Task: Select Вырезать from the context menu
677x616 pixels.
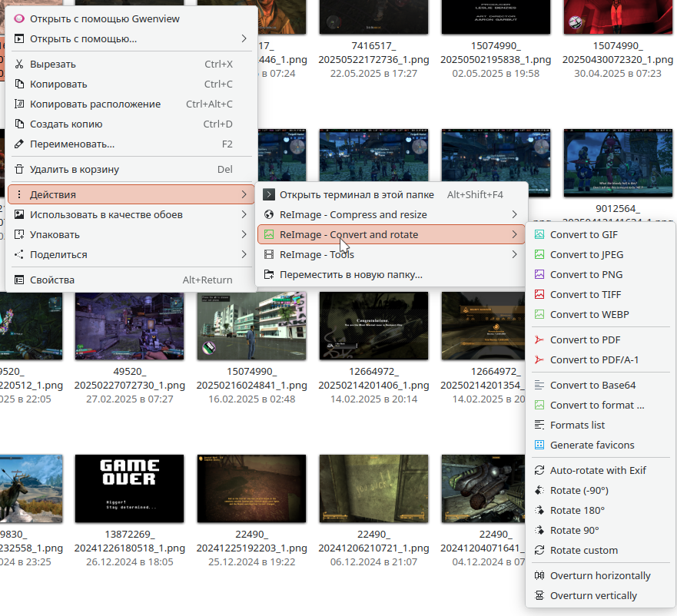Action: click(131, 65)
